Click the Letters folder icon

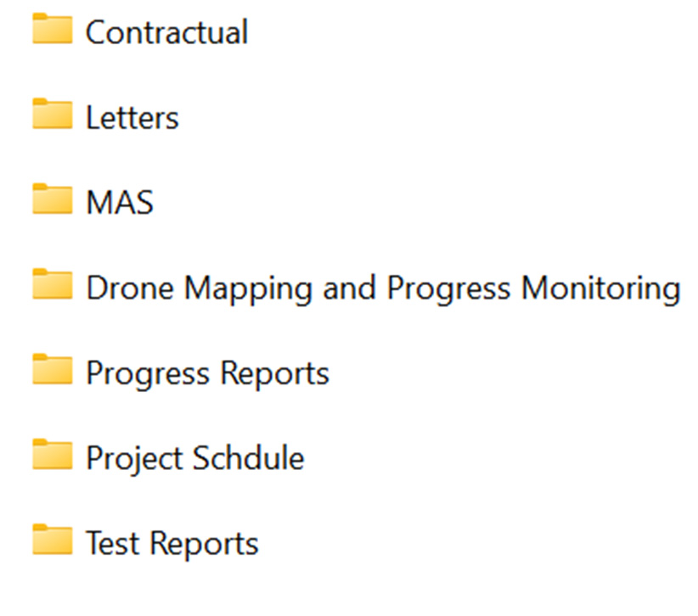[53, 115]
